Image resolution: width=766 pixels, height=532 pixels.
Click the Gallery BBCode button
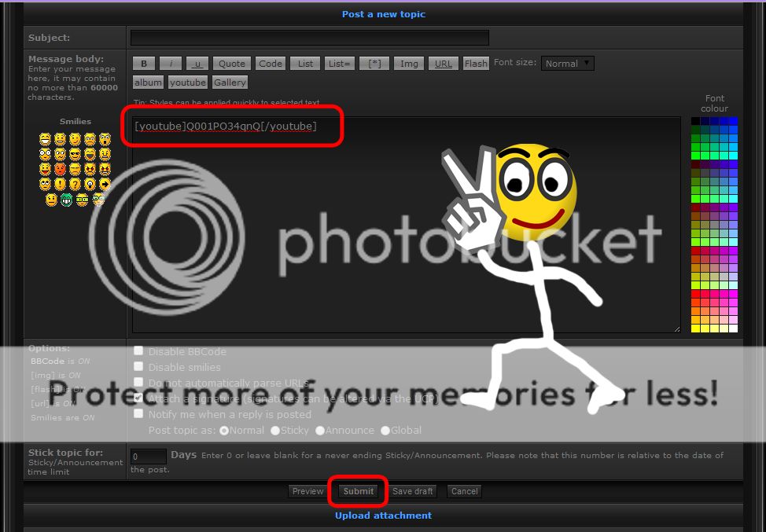pyautogui.click(x=230, y=83)
